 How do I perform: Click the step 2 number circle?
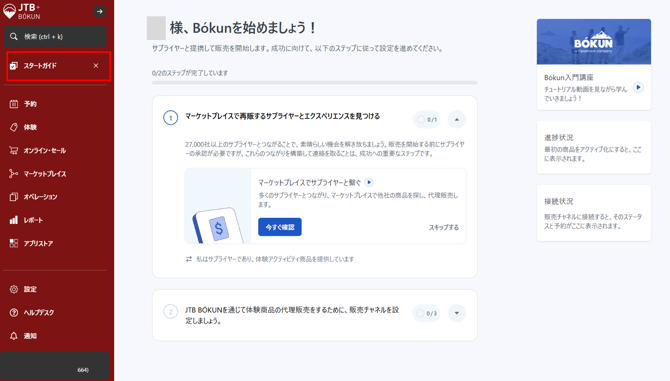170,311
